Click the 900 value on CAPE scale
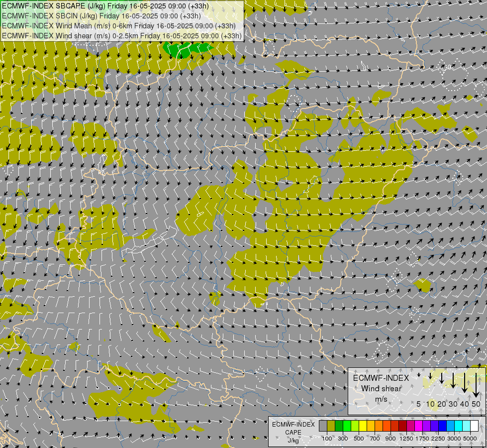487x448 pixels. click(x=390, y=439)
